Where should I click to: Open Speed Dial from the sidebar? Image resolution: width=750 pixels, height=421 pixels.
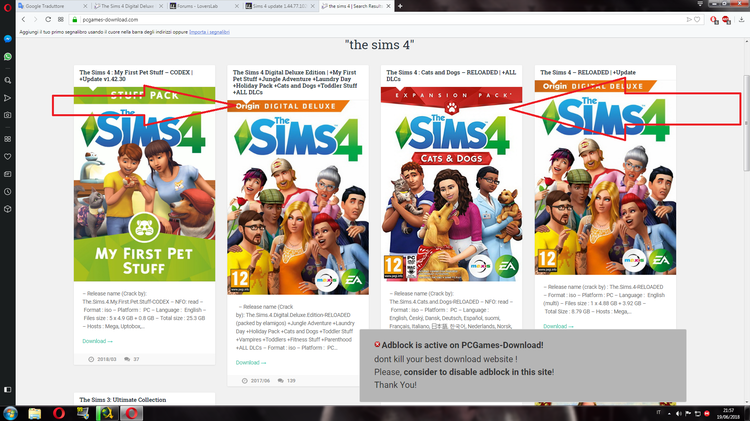[x=8, y=139]
